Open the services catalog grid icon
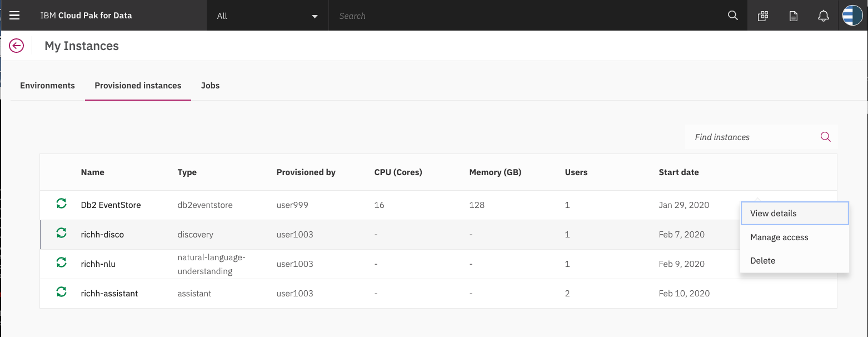The width and height of the screenshot is (868, 337). (763, 16)
